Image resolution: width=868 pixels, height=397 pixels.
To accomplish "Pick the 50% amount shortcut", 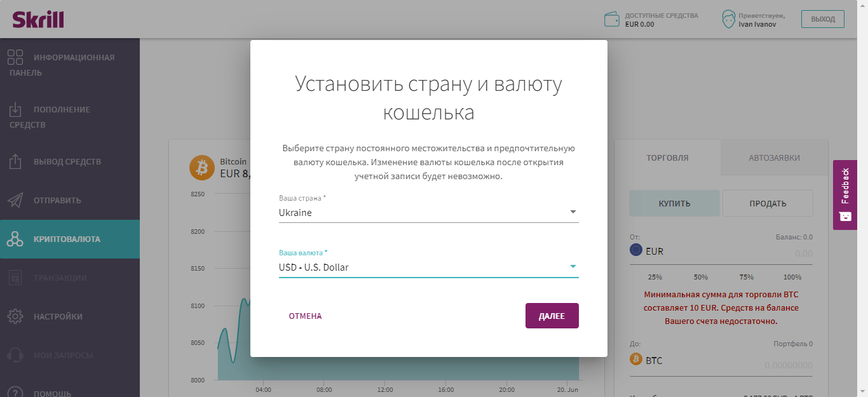I will point(701,277).
